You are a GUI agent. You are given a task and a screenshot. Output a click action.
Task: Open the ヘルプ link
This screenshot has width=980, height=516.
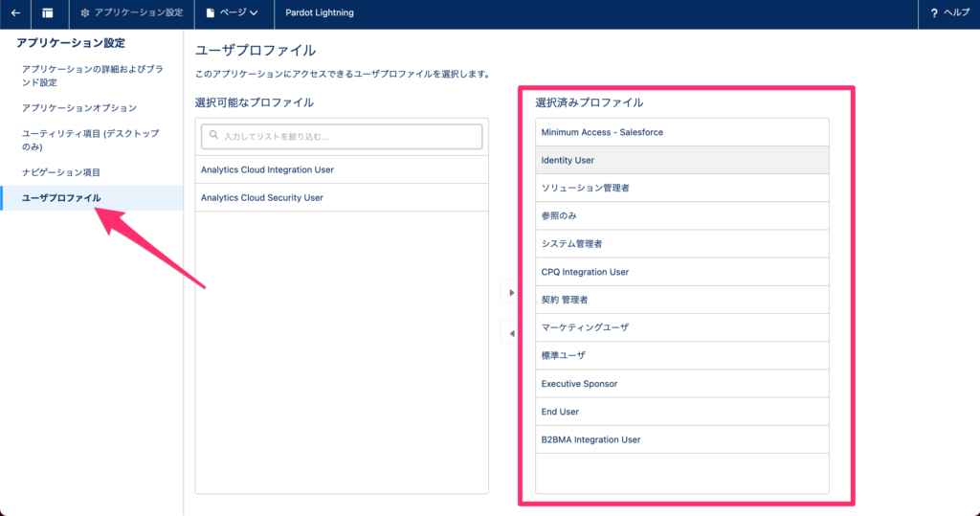coord(949,12)
